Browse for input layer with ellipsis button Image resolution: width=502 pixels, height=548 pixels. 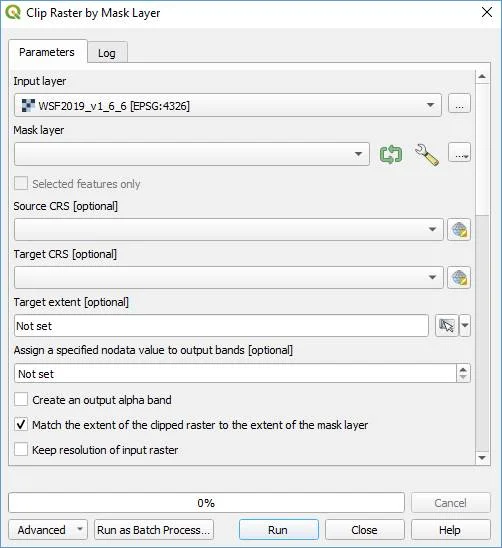tap(459, 104)
